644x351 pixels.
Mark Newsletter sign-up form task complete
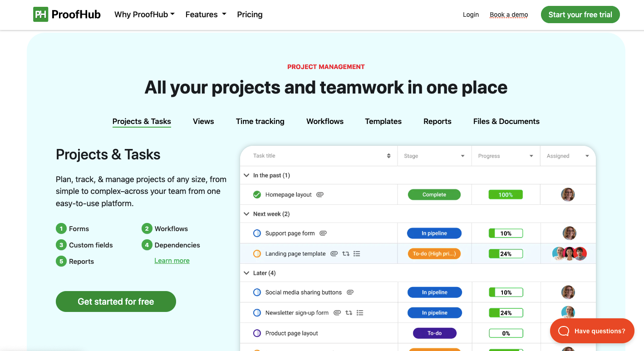coord(257,313)
